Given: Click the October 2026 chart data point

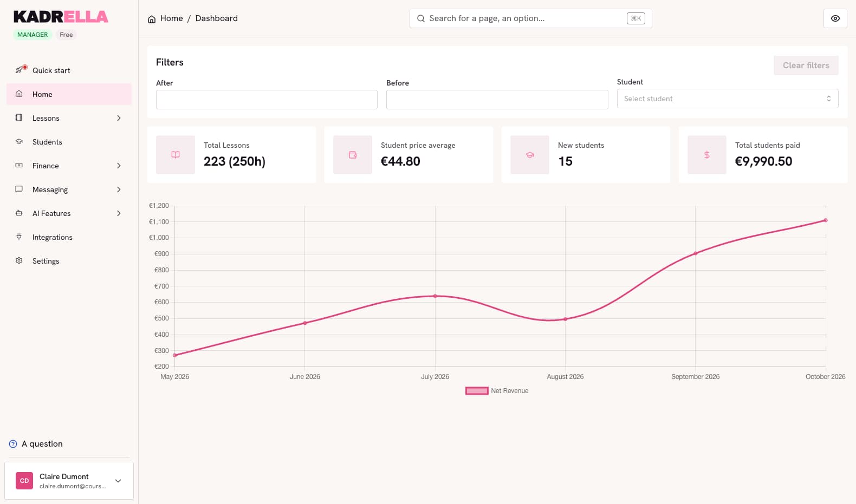Looking at the screenshot, I should coord(826,220).
